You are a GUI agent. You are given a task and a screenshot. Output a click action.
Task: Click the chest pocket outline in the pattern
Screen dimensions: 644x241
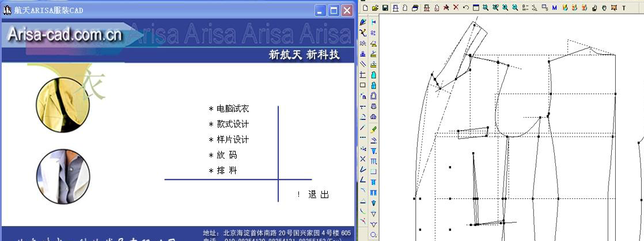pyautogui.click(x=473, y=133)
